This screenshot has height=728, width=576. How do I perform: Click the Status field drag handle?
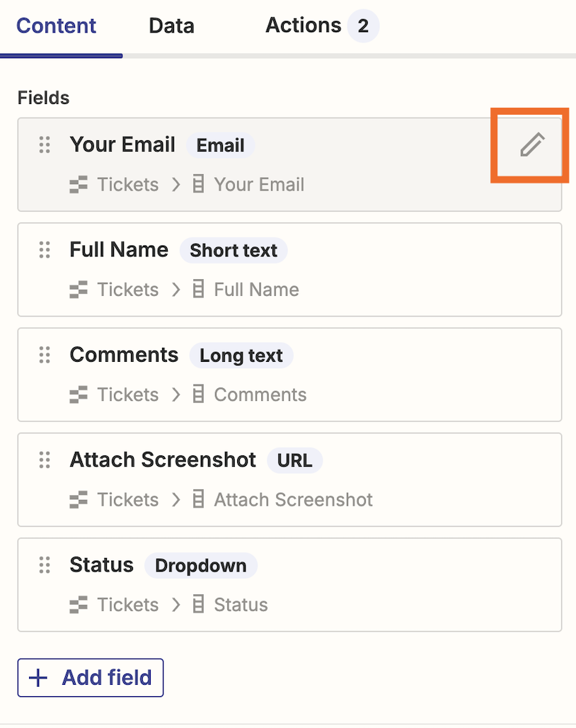(x=45, y=565)
